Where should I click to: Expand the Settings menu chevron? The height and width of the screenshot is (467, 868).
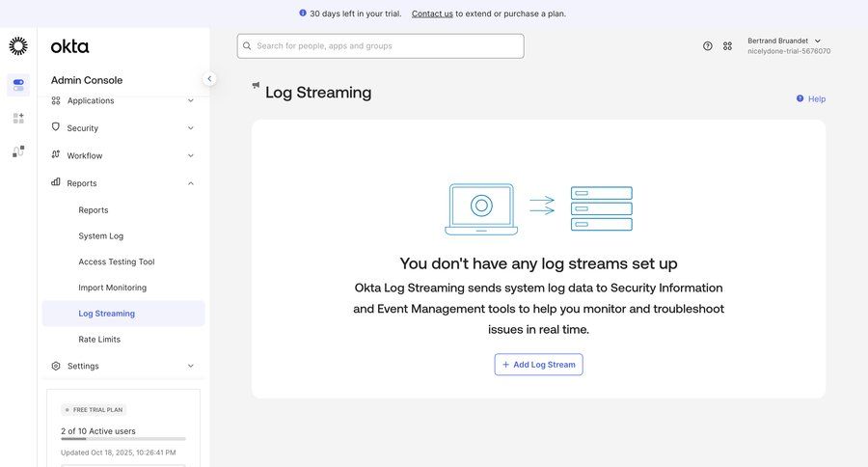click(x=190, y=366)
